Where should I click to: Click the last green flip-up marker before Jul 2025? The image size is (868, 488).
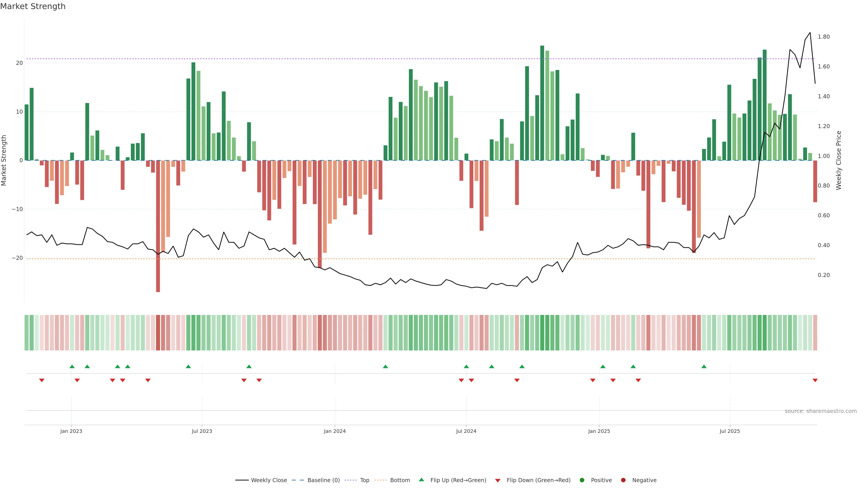704,366
